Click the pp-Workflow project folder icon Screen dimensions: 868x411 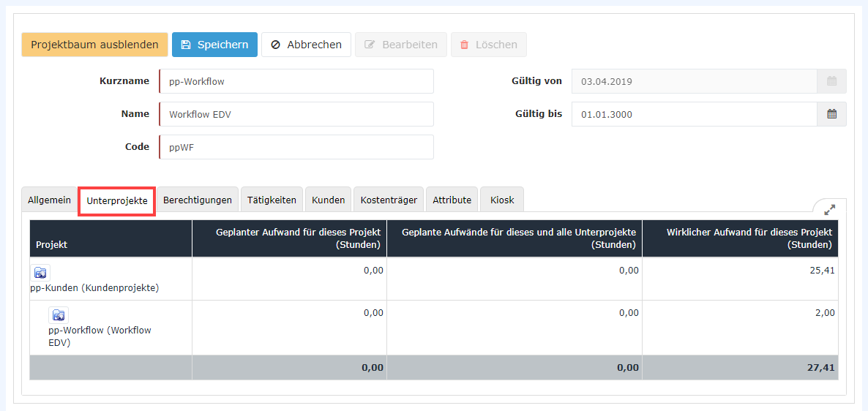pos(58,315)
